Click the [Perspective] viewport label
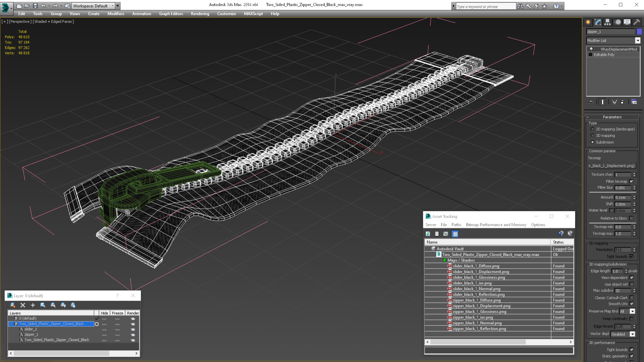The height and width of the screenshot is (362, 644). point(20,21)
